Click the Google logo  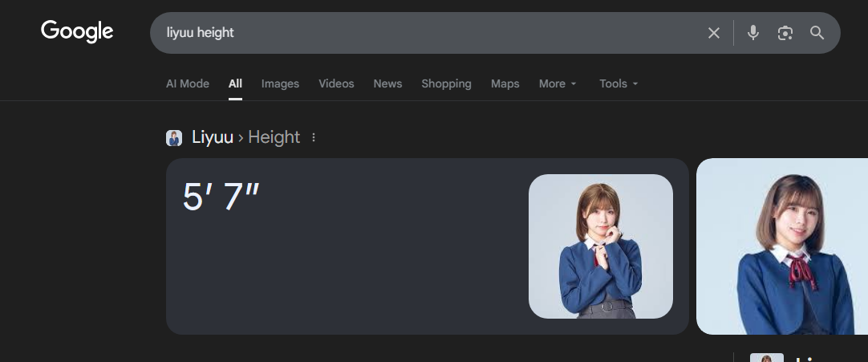coord(77,31)
